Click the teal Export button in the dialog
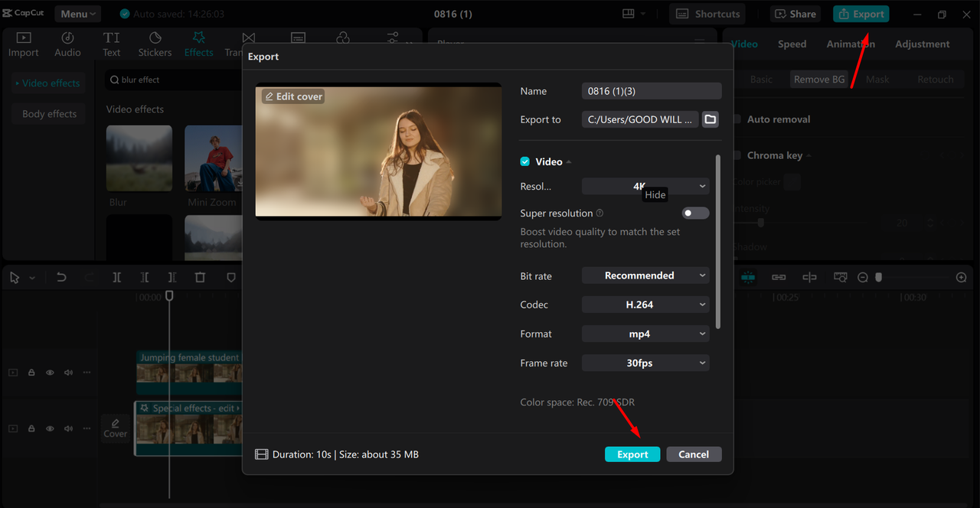The height and width of the screenshot is (508, 980). pos(632,454)
